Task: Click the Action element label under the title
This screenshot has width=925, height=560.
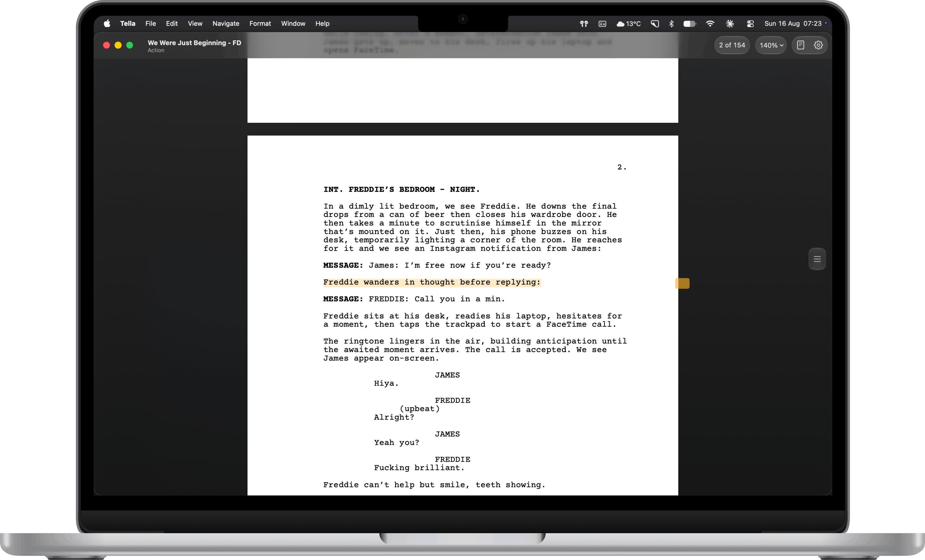Action: (x=156, y=50)
